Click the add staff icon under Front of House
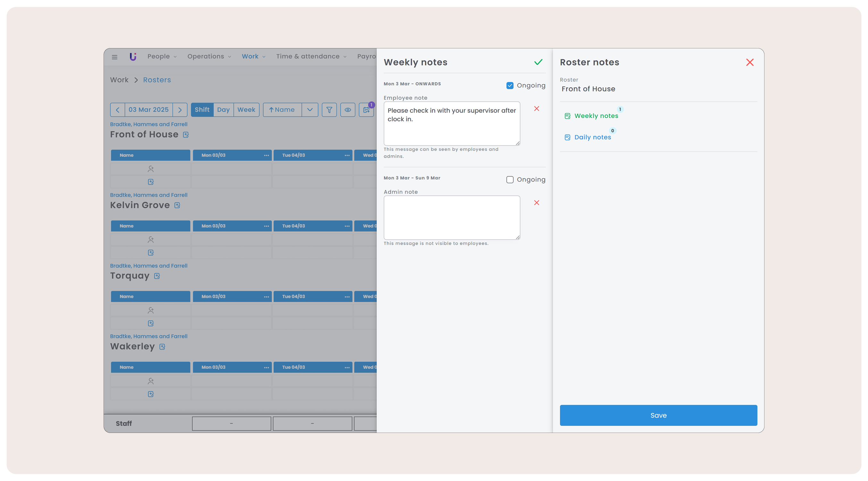Image resolution: width=868 pixels, height=481 pixels. [x=151, y=169]
